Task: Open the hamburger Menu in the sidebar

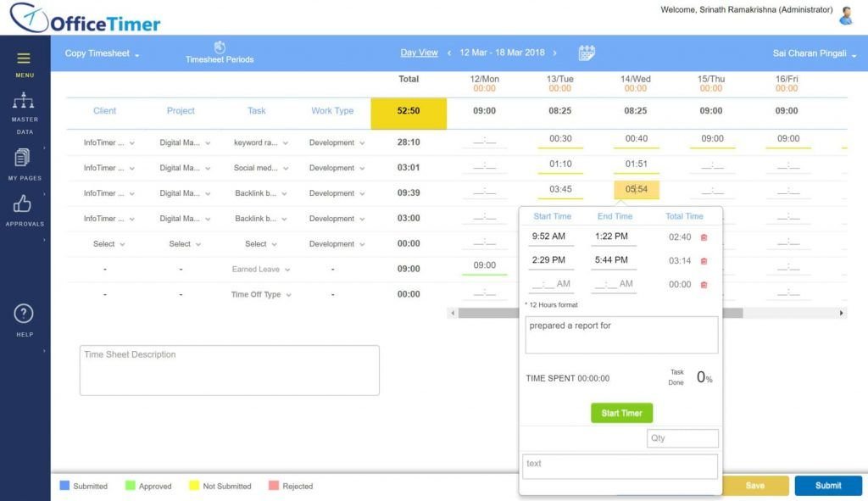Action: tap(24, 59)
